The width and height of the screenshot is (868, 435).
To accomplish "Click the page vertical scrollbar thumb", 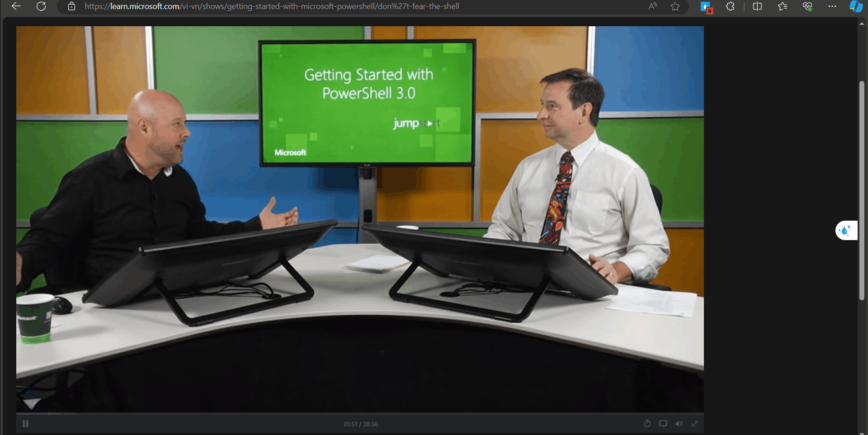I will [x=862, y=190].
